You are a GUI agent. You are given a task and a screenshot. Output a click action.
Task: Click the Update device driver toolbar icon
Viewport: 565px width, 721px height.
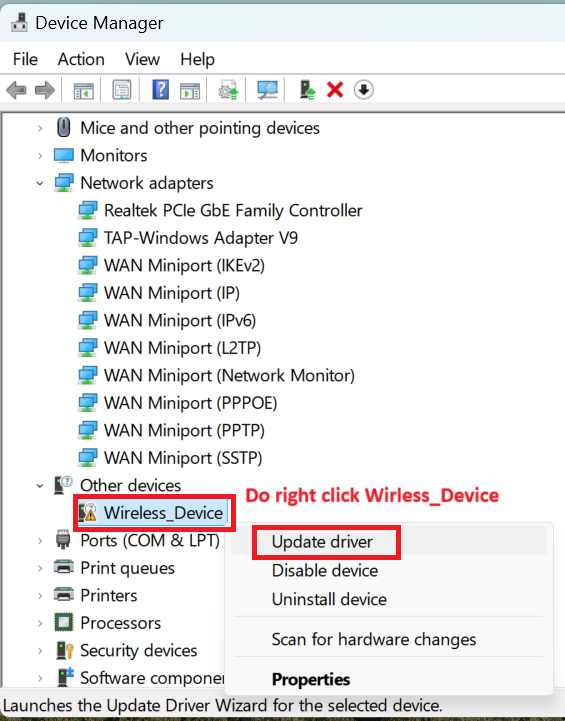coord(307,89)
